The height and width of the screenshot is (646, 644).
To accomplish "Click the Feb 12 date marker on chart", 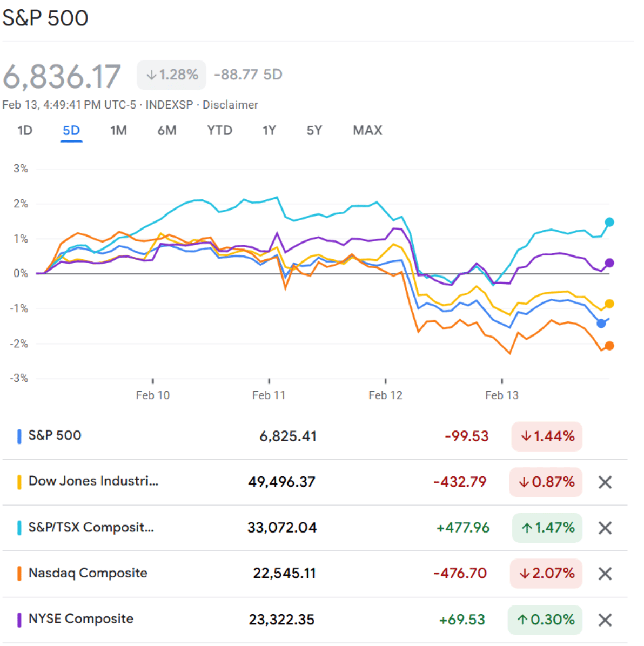I will click(x=385, y=395).
